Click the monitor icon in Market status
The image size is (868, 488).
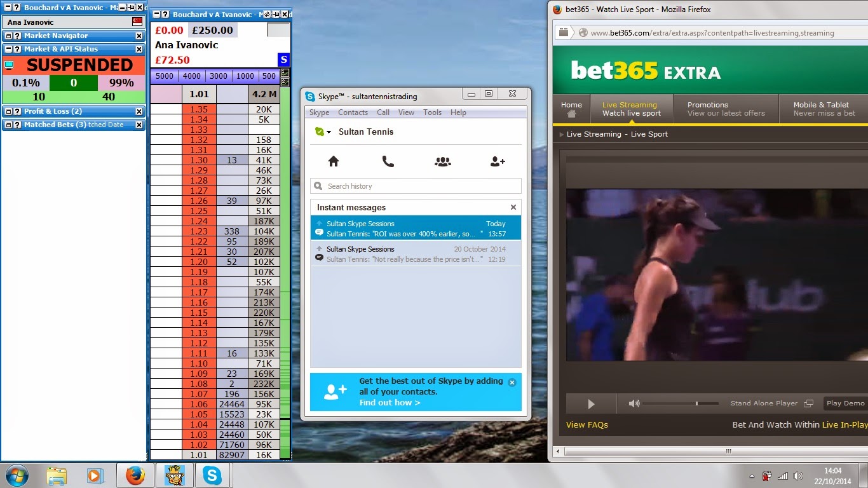(x=9, y=65)
